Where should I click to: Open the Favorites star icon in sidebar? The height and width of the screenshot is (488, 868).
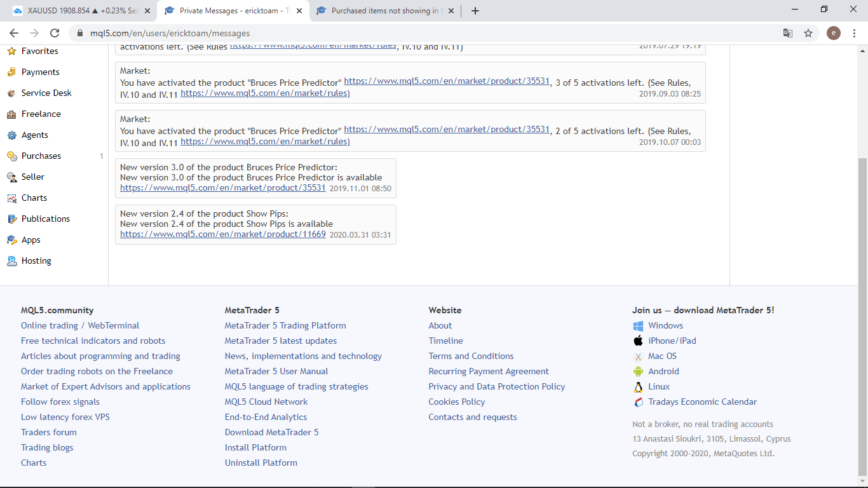tap(11, 51)
